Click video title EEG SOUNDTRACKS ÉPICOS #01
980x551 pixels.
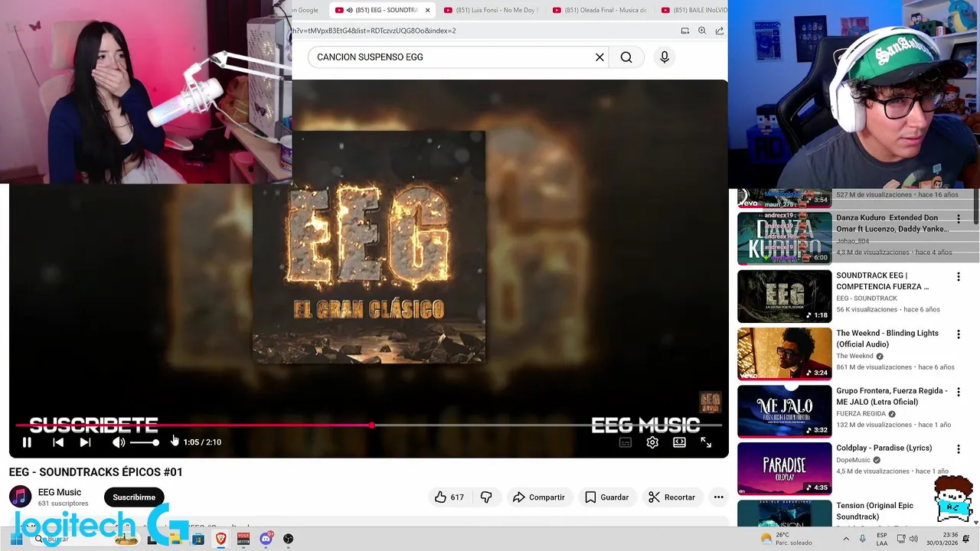point(96,472)
